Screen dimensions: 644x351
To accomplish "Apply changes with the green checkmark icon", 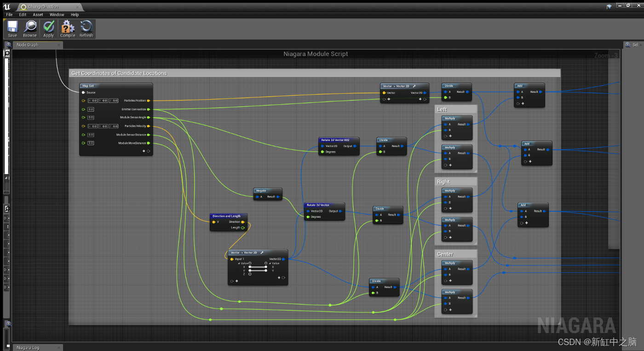I will click(x=49, y=28).
